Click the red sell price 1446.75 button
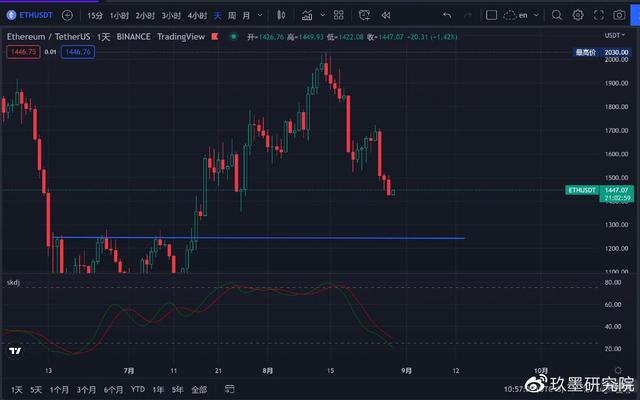This screenshot has height=400, width=640. point(23,52)
